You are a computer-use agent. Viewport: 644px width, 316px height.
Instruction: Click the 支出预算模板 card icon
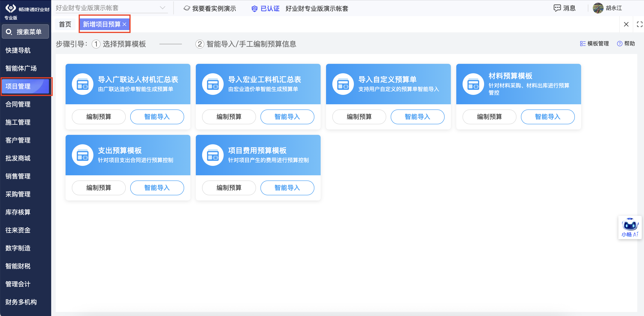coord(83,155)
